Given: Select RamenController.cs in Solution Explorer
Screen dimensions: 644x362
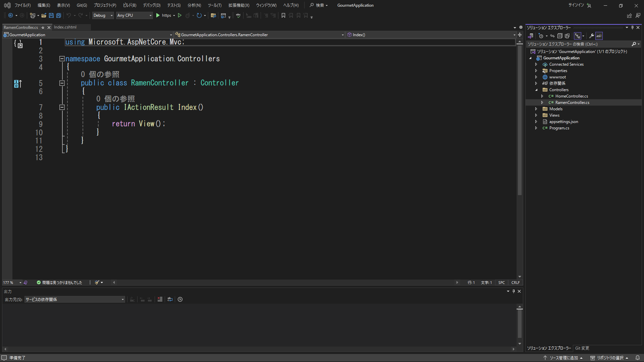Looking at the screenshot, I should click(572, 102).
